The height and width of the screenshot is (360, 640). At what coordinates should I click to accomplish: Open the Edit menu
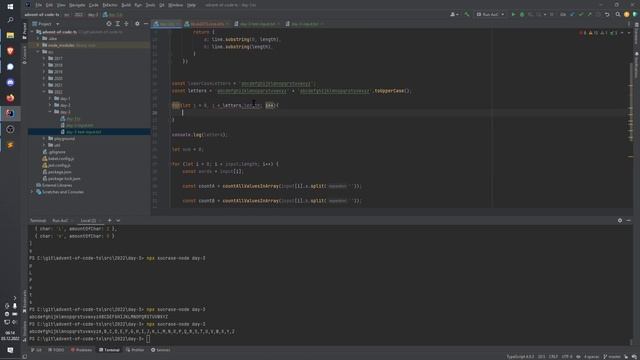click(49, 5)
